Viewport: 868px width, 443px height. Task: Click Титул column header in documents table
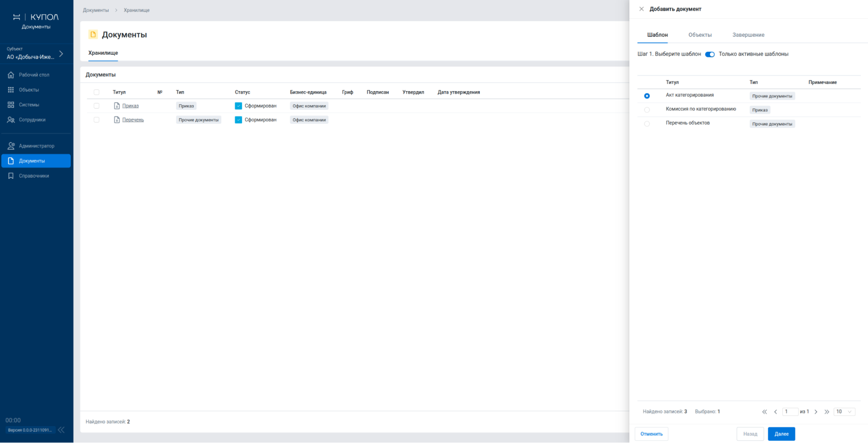119,92
